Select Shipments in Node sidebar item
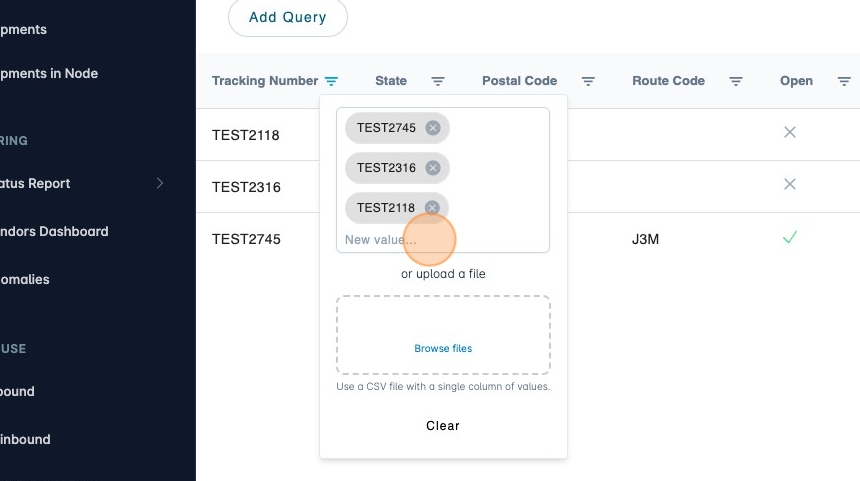860x481 pixels. [49, 73]
